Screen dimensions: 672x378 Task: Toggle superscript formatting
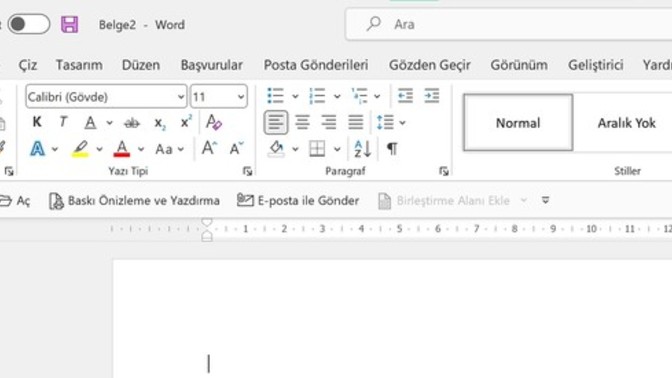[186, 122]
